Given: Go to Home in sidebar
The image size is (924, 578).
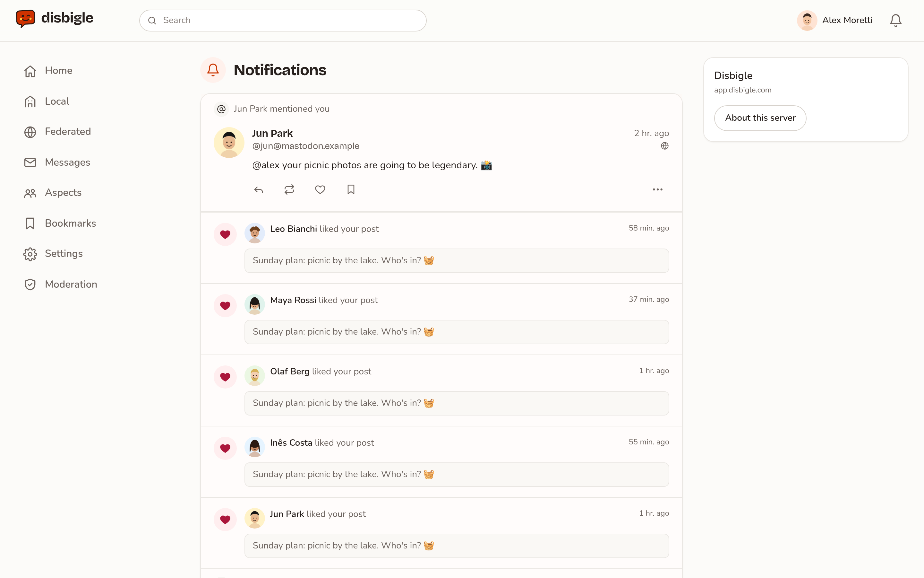Looking at the screenshot, I should click(48, 71).
